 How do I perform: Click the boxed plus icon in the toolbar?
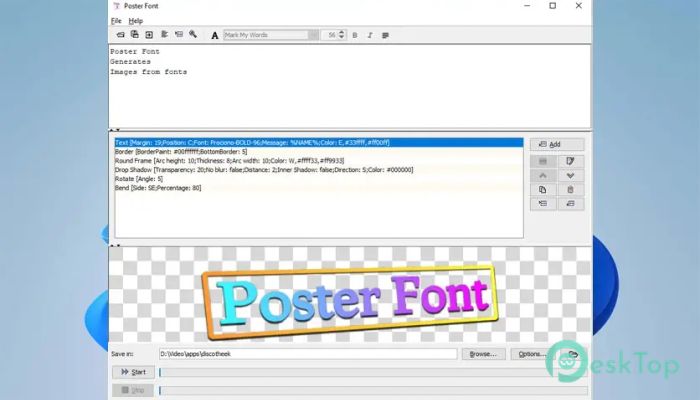click(x=149, y=35)
